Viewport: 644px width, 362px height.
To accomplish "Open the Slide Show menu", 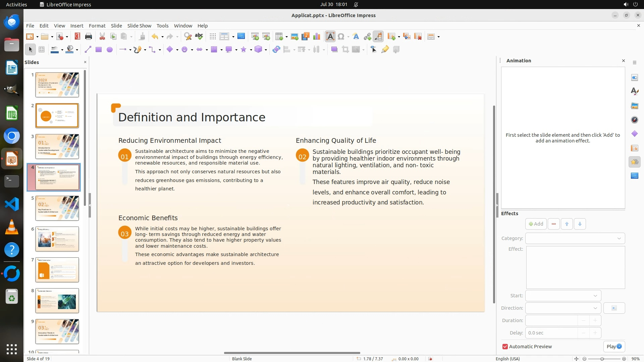I will pos(139,26).
